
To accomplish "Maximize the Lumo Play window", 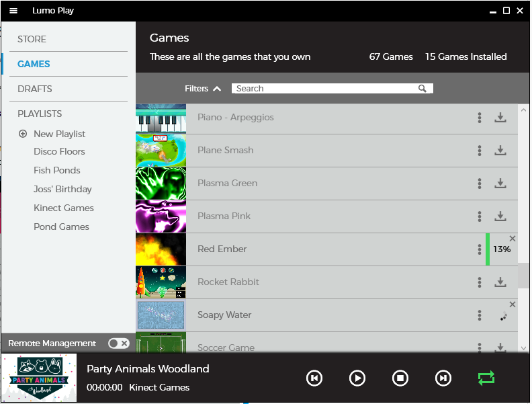I will 506,11.
